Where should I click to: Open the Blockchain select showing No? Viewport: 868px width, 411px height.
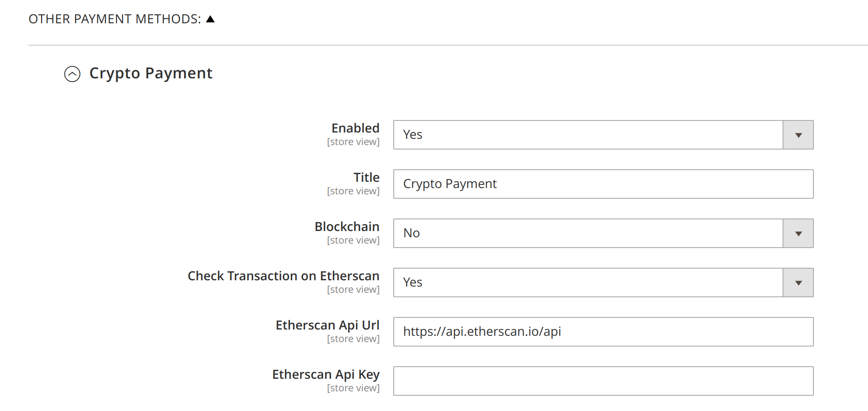coord(588,233)
